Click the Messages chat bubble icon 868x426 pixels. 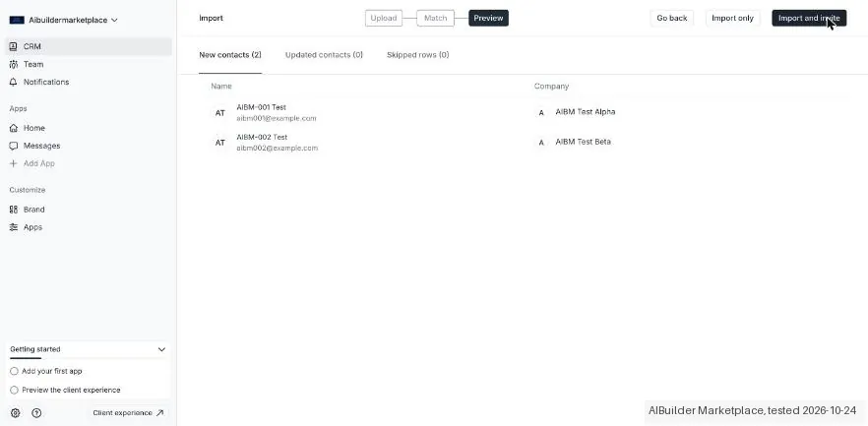(x=14, y=146)
